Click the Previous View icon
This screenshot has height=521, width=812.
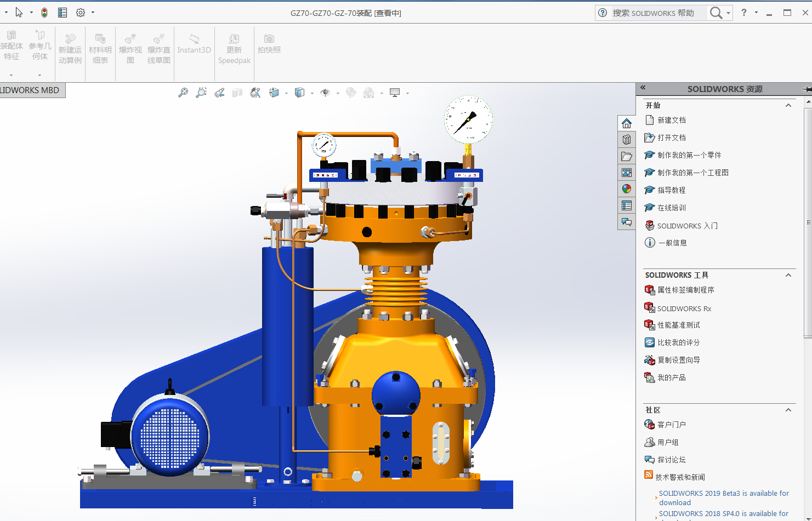[x=219, y=93]
